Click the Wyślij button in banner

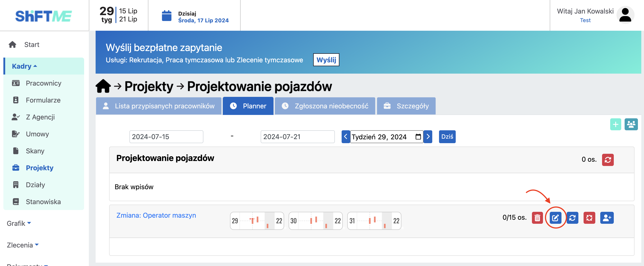point(326,60)
